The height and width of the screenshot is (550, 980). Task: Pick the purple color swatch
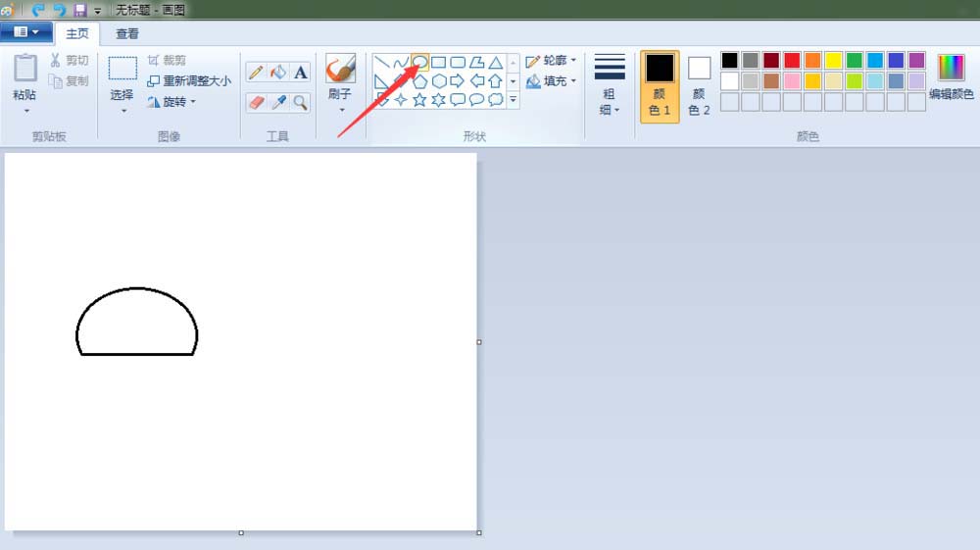click(916, 60)
